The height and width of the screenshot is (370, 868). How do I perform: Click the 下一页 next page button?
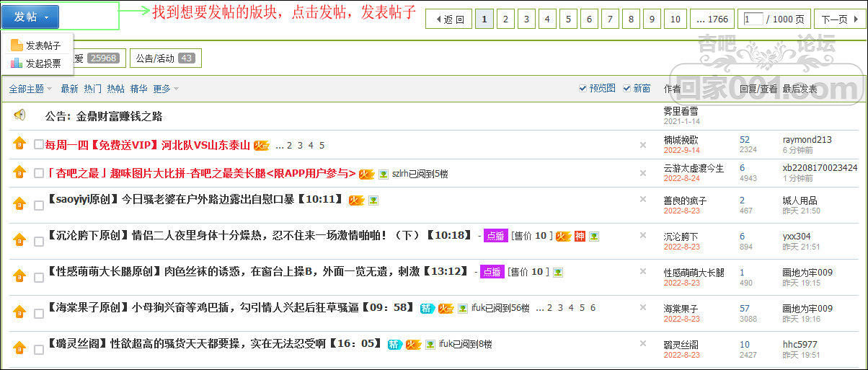point(833,19)
